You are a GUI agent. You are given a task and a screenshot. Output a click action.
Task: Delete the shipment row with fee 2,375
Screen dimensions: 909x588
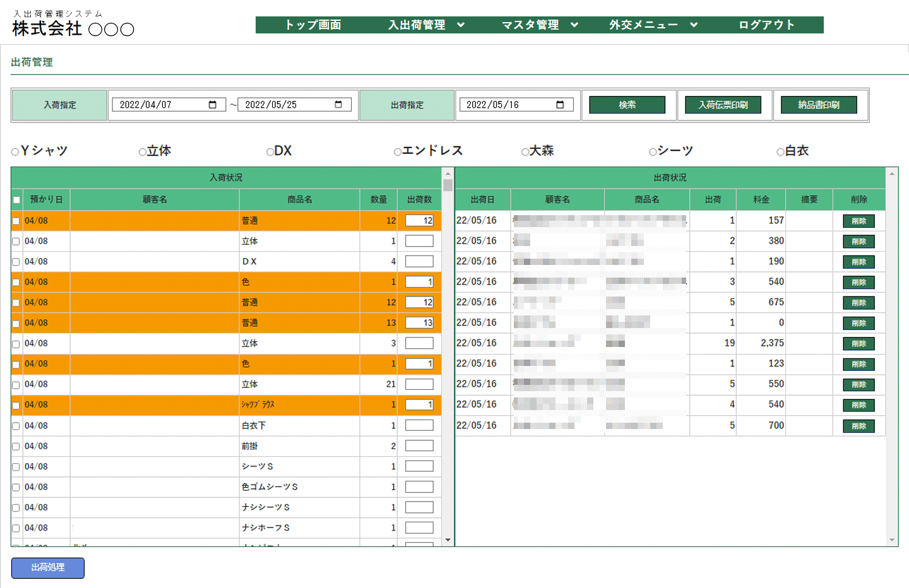[x=858, y=344]
